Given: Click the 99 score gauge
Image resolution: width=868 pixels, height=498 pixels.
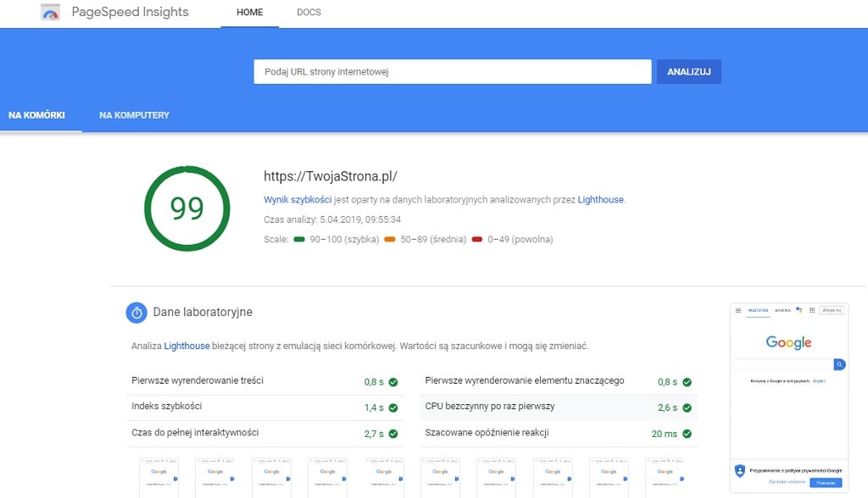Looking at the screenshot, I should tap(187, 208).
